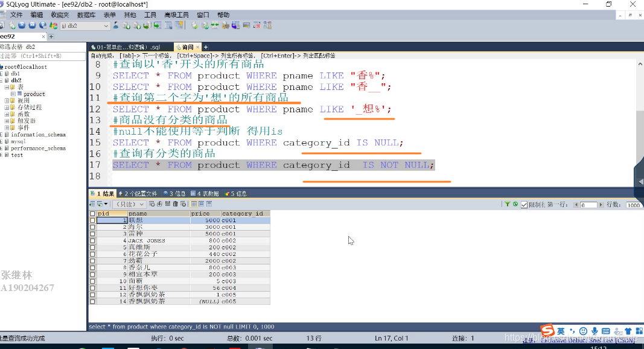The width and height of the screenshot is (644, 349).
Task: Click the editor vertical scrollbar up arrow
Action: (x=640, y=64)
